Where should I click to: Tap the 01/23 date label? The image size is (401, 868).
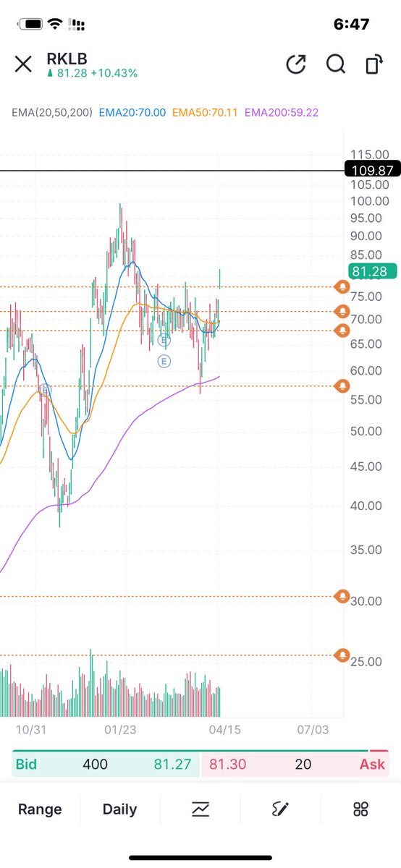(120, 729)
